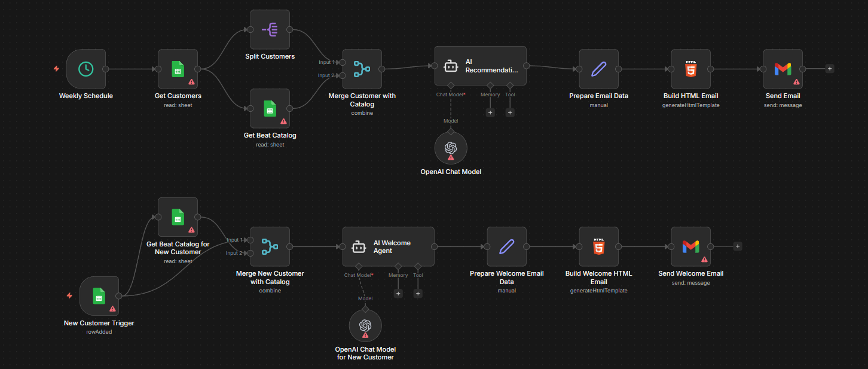
Task: Open the Split Customers node icon
Action: coord(270,29)
